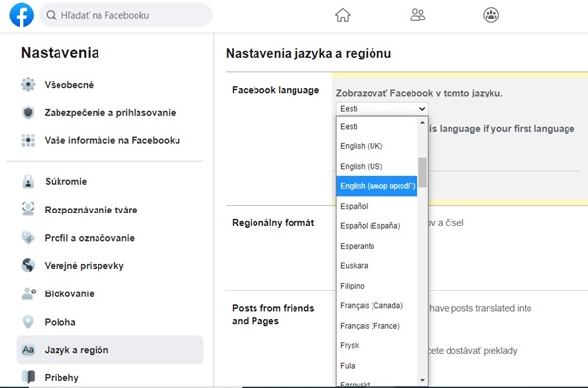Click the book icon beside Príbehy
The height and width of the screenshot is (388, 588).
coord(28,377)
